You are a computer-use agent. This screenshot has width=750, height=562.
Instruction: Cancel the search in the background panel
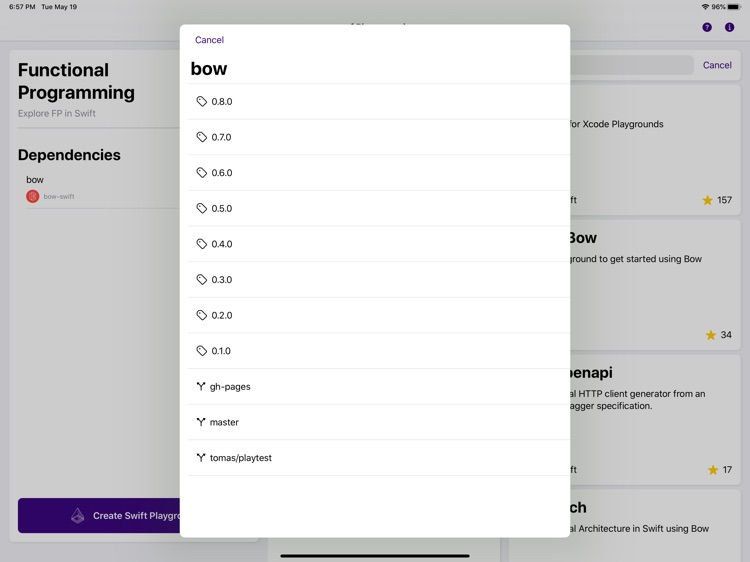(717, 65)
